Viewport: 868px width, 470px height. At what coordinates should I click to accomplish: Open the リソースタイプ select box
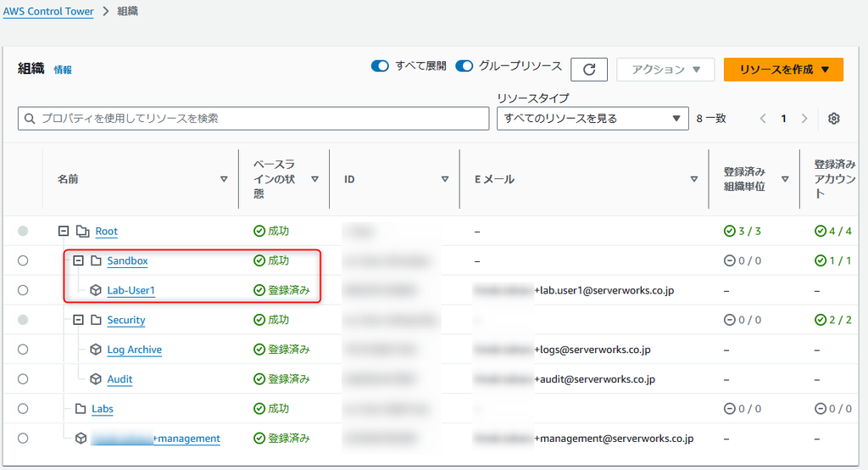click(593, 119)
